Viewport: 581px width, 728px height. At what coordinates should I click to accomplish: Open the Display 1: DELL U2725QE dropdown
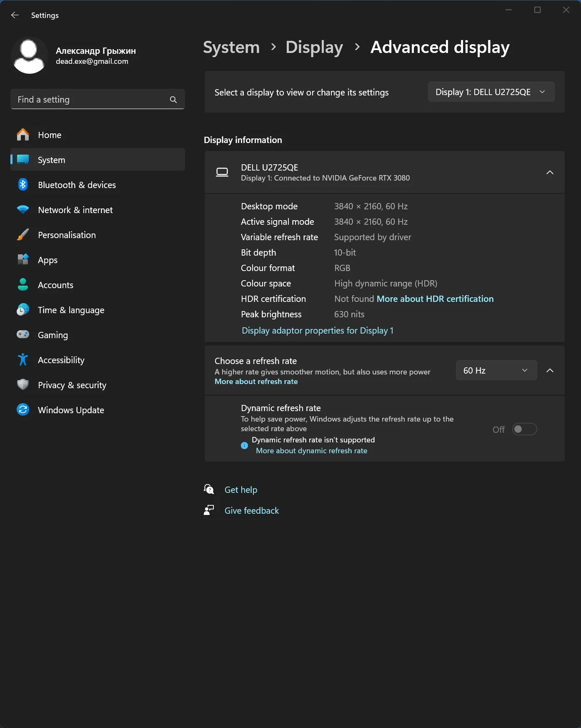point(491,92)
